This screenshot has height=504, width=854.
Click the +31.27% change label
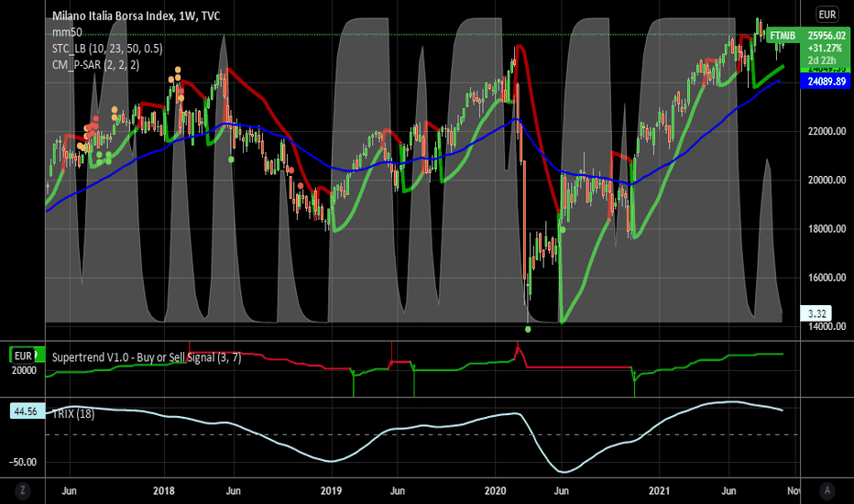[825, 48]
